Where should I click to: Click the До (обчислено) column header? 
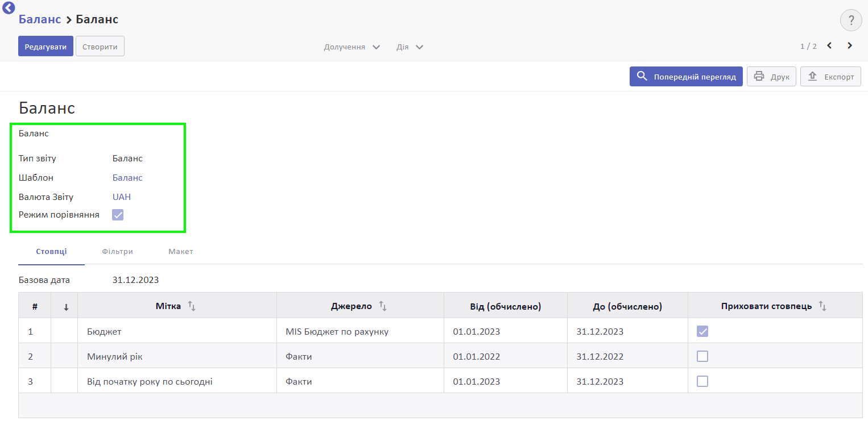(627, 306)
